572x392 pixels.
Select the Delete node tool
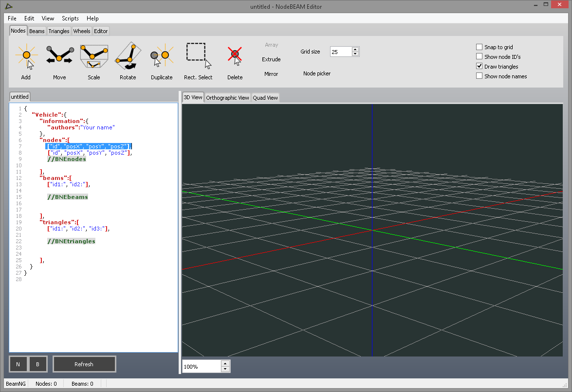[x=235, y=61]
